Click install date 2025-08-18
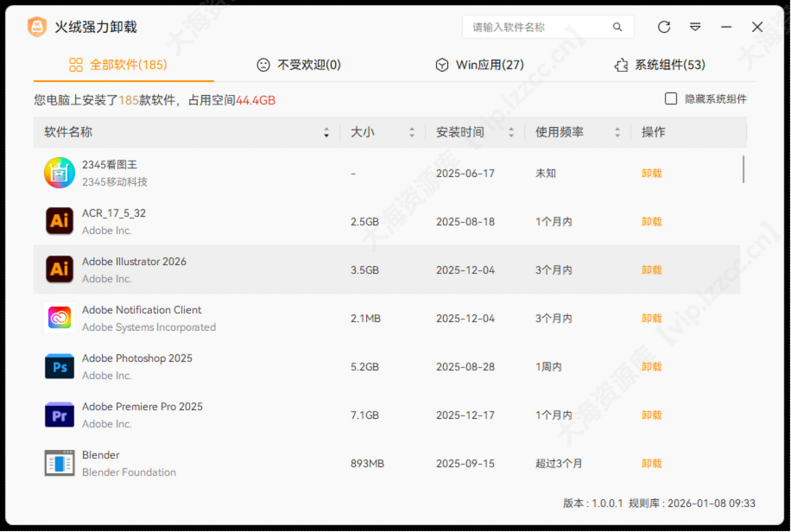Viewport: 791px width, 532px height. click(x=465, y=222)
